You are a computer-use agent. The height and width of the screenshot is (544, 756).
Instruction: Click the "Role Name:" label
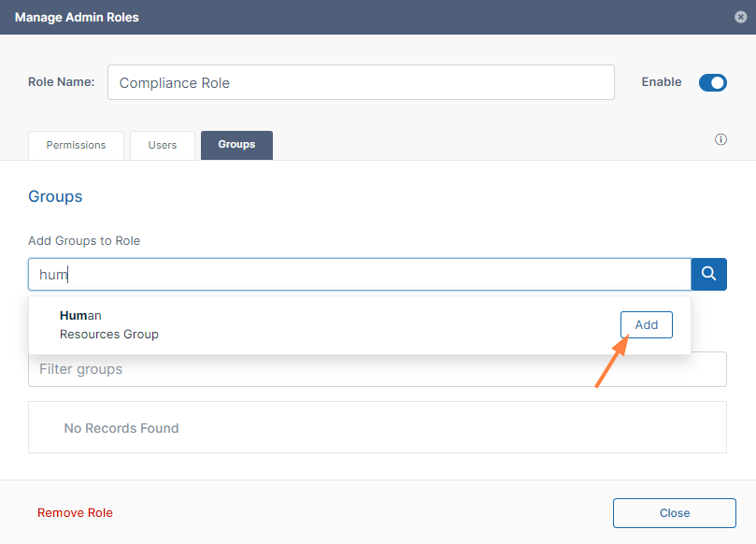tap(61, 82)
